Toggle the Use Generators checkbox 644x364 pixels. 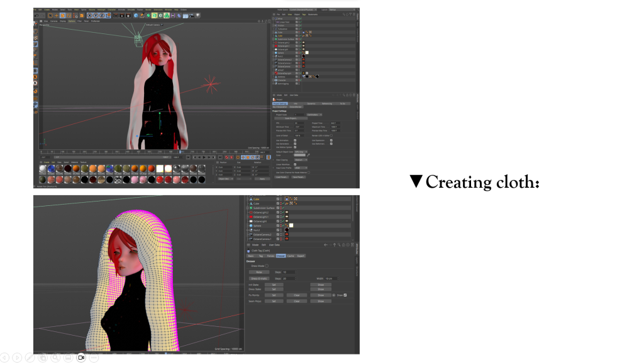pyautogui.click(x=295, y=144)
